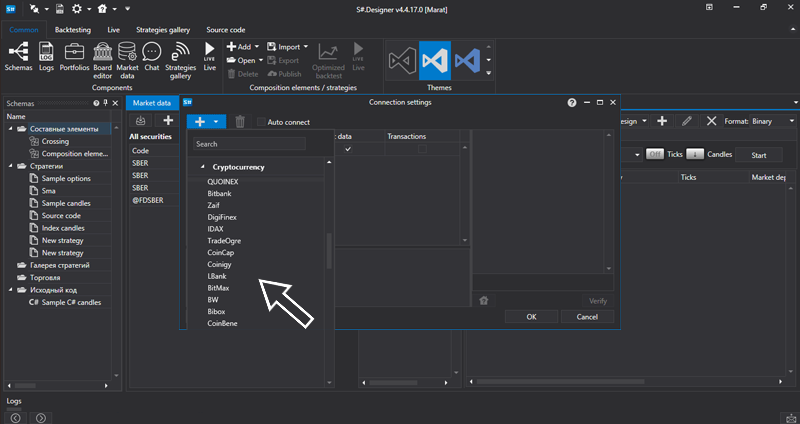The height and width of the screenshot is (424, 800).
Task: Click the Strategies gallery ribbon icon
Action: (x=180, y=51)
